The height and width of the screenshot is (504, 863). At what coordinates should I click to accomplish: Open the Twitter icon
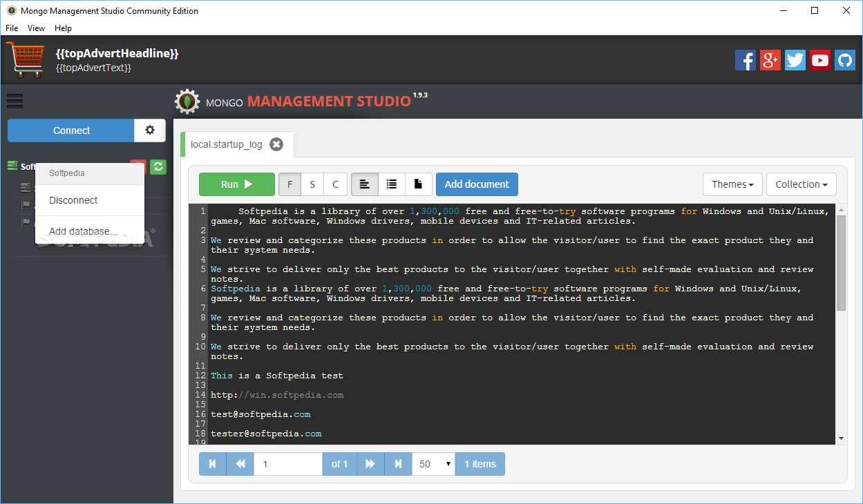coord(795,60)
